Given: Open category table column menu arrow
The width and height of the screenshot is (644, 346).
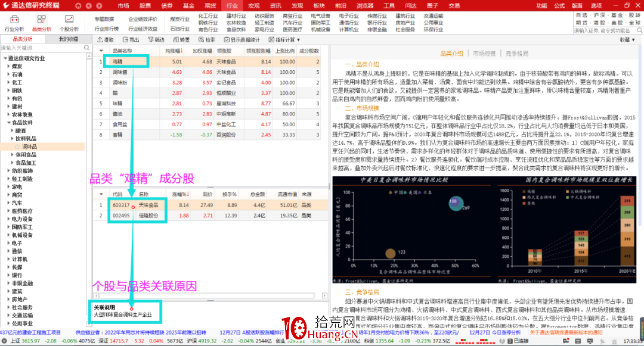Looking at the screenshot, I should pyautogui.click(x=101, y=51).
